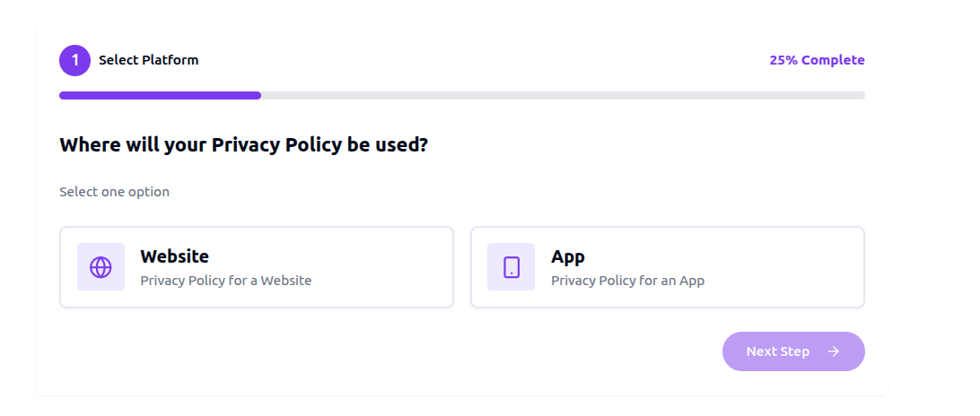Click the "25% Complete" progress label
Screen dimensions: 980x416
(x=817, y=60)
